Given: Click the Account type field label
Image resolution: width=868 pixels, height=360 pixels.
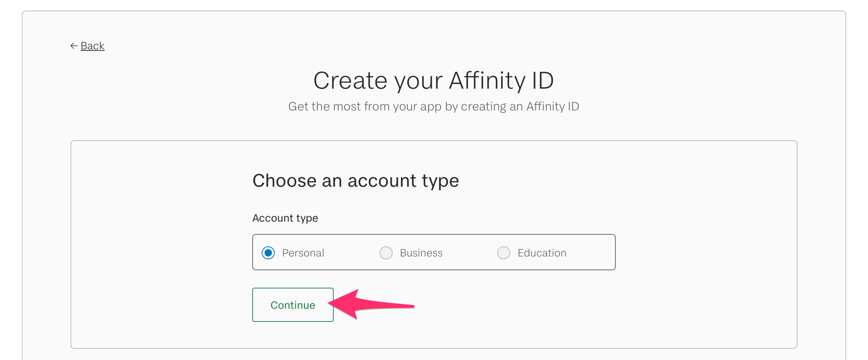Looking at the screenshot, I should tap(285, 218).
